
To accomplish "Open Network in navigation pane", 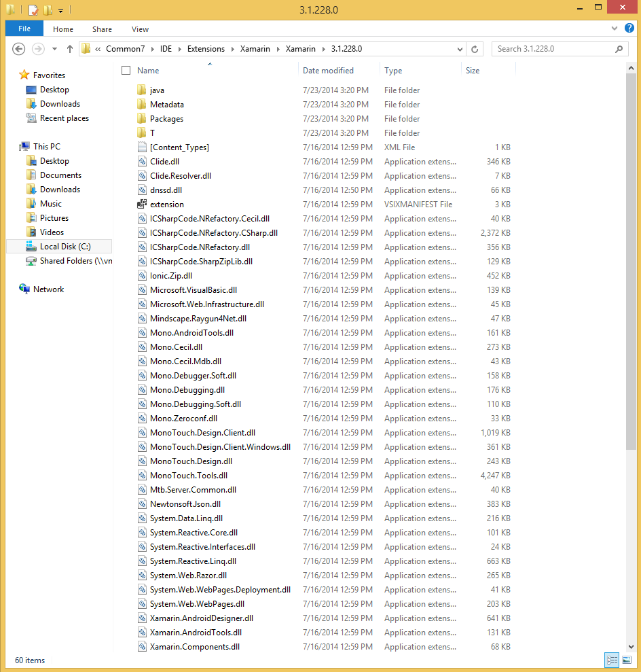I will tap(48, 289).
